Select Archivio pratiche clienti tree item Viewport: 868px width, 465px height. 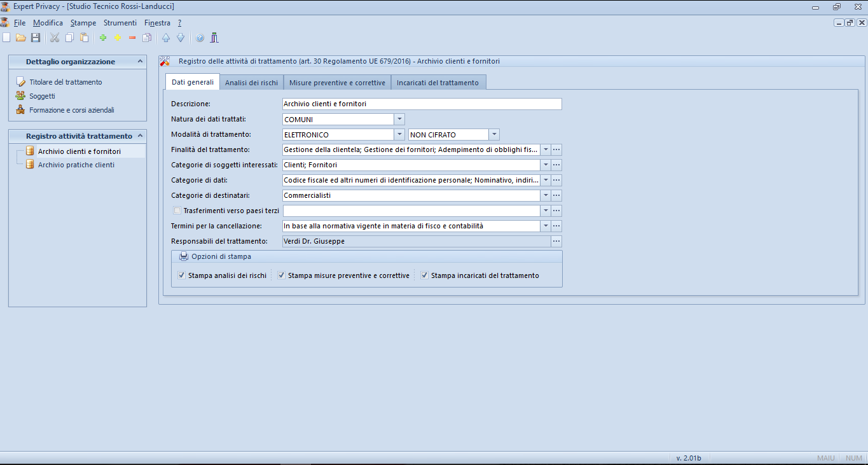pos(76,165)
